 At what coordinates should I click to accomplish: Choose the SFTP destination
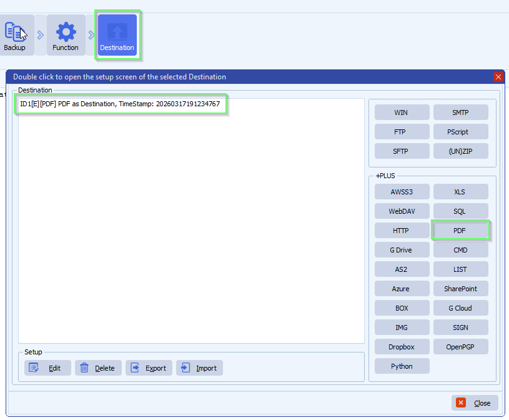(x=402, y=151)
